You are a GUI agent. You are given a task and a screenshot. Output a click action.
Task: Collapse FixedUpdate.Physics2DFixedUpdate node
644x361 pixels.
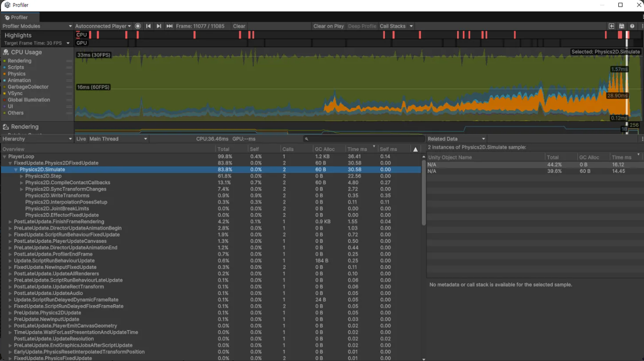[x=10, y=163]
